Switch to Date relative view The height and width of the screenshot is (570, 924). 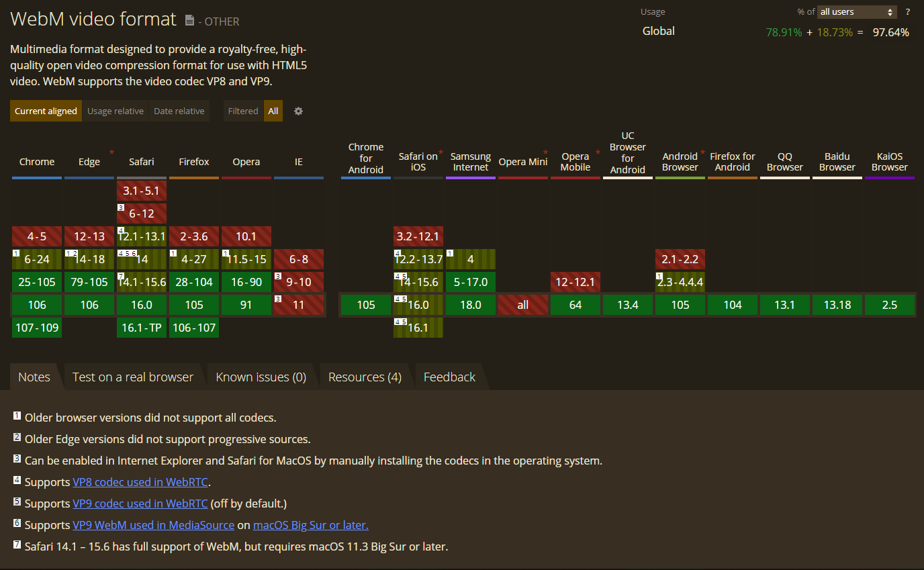179,111
